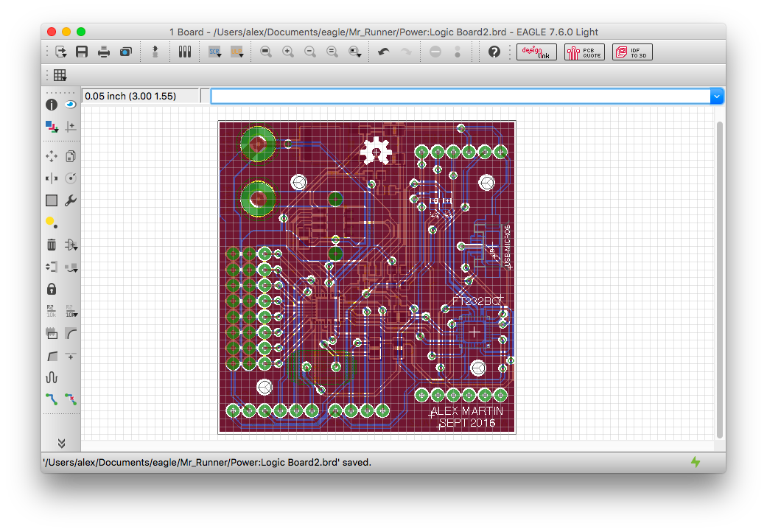This screenshot has height=532, width=767.
Task: Open the CAM processor tool
Action: point(126,52)
